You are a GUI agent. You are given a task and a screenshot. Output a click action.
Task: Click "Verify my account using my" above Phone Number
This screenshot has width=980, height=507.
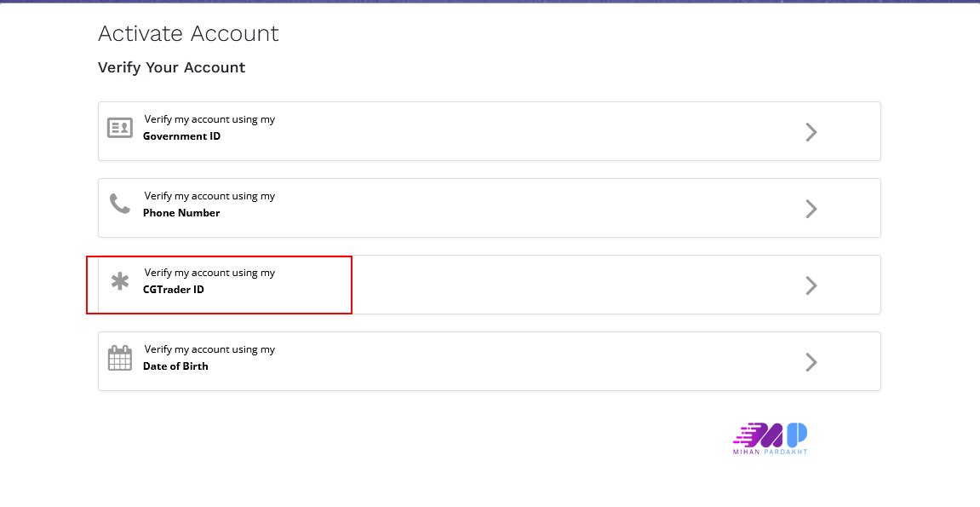pos(209,196)
